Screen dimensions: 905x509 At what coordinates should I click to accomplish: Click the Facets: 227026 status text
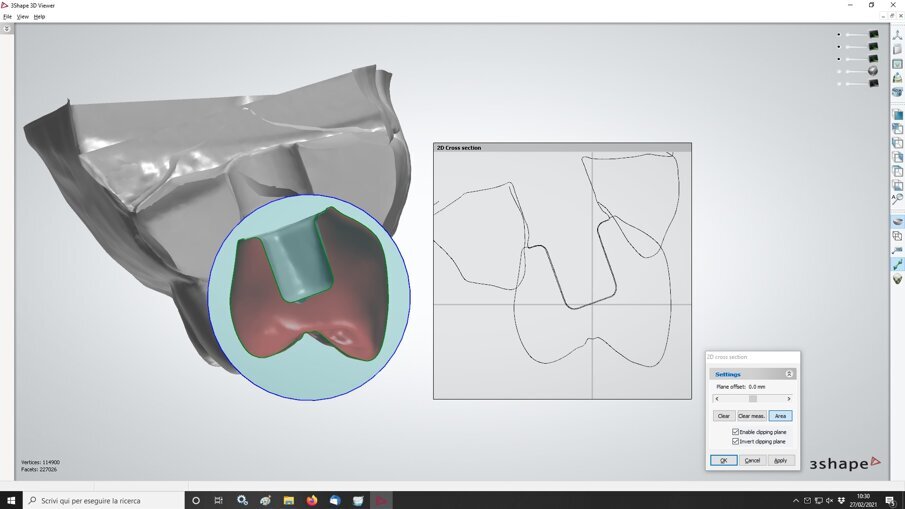coord(39,470)
